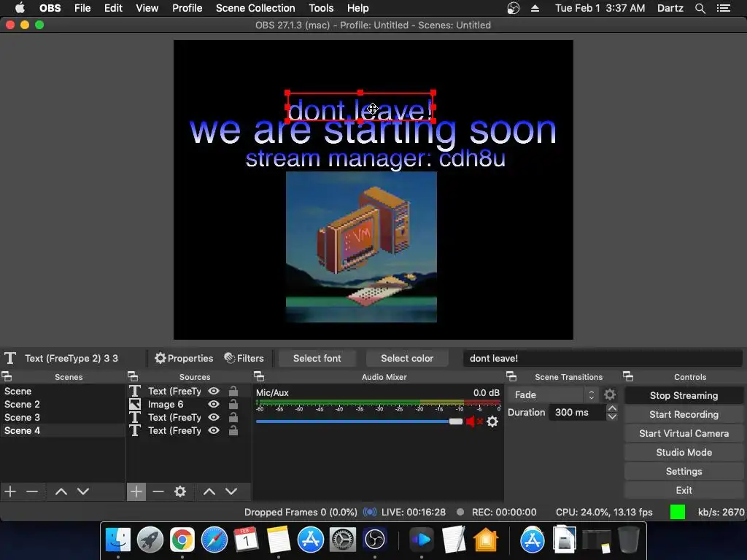Pop out the Scenes dock panel

(x=7, y=377)
